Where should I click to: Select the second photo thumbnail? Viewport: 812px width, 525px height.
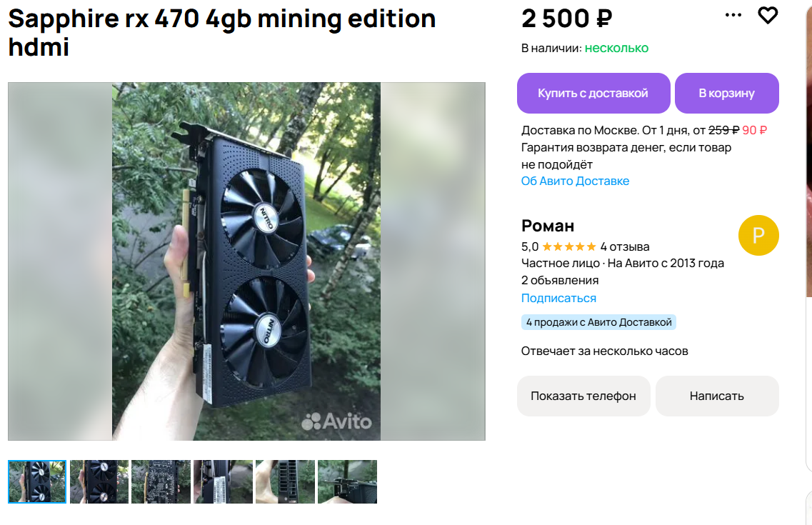(99, 481)
